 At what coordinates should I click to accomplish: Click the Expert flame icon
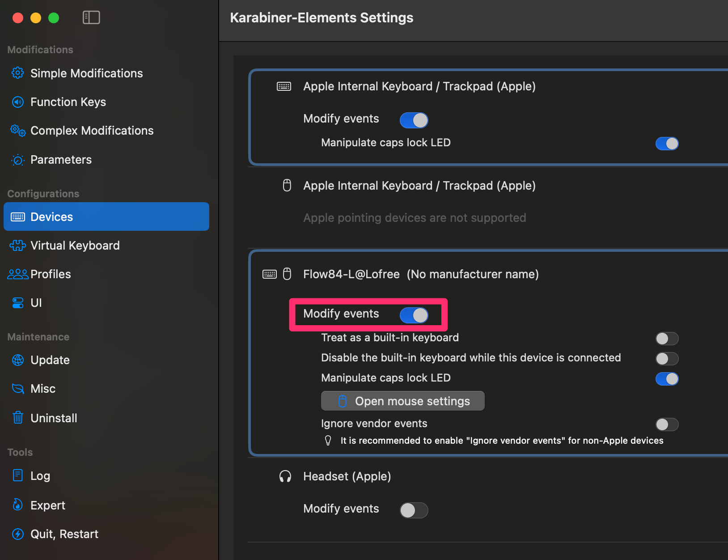click(x=18, y=505)
